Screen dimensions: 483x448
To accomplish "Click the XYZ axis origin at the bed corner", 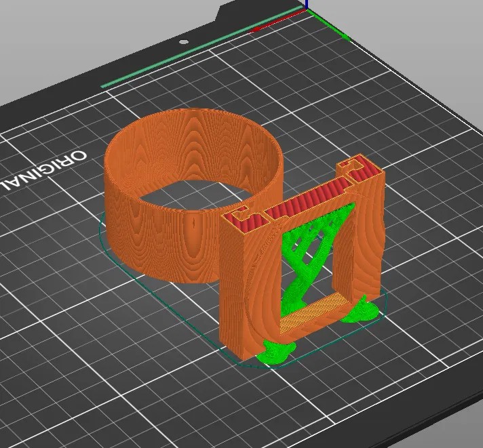I will (307, 9).
